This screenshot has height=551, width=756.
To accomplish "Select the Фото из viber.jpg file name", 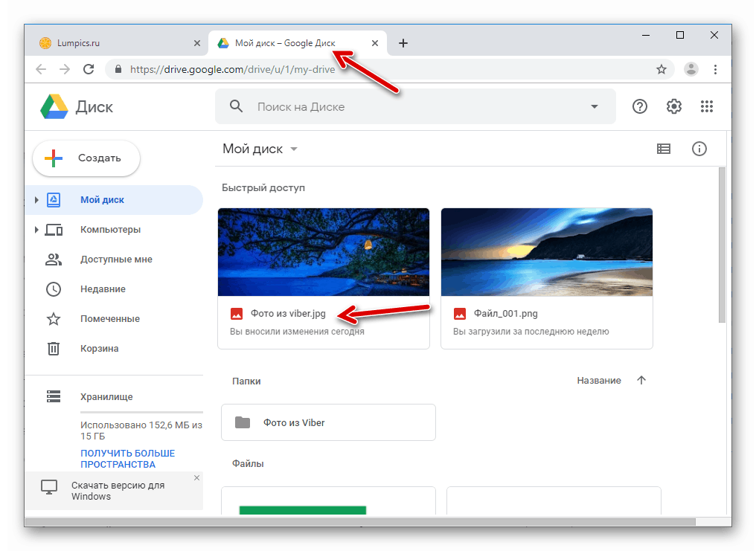I will coord(288,314).
